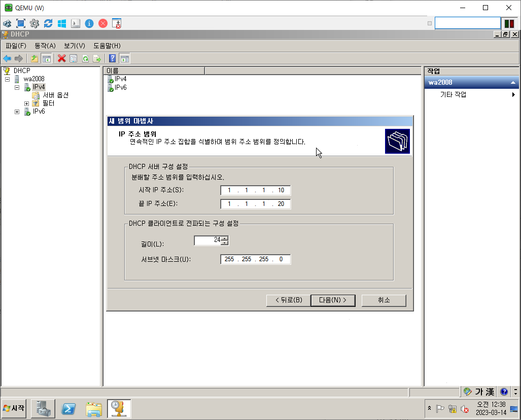Decrease prefix length with down spinner

[x=225, y=242]
